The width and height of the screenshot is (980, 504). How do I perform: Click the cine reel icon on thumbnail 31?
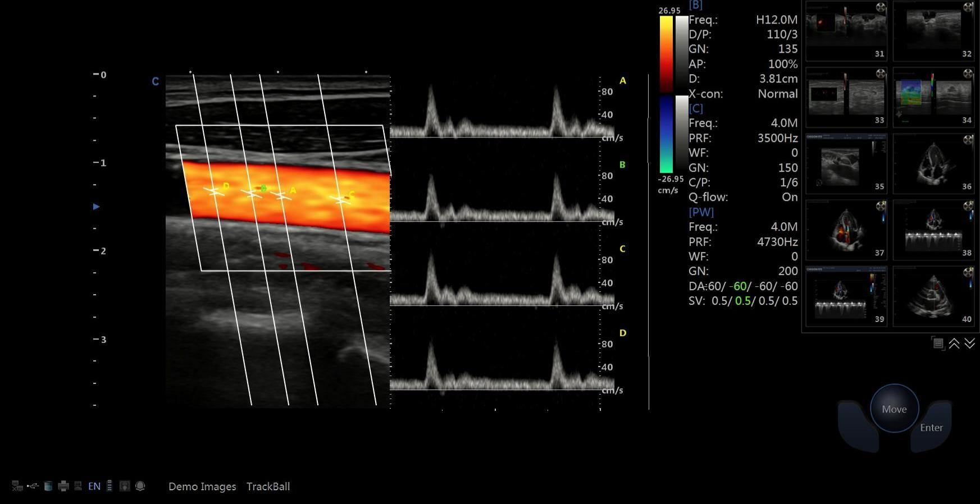point(881,7)
